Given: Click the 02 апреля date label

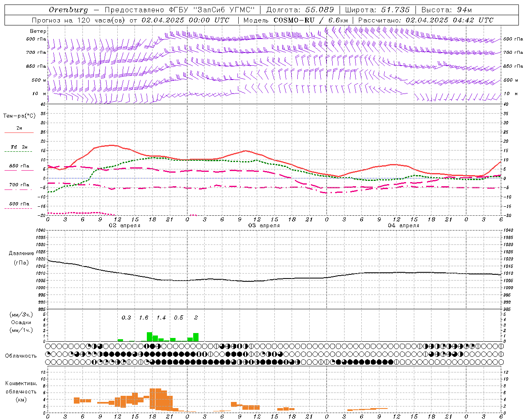Looking at the screenshot, I should (124, 226).
